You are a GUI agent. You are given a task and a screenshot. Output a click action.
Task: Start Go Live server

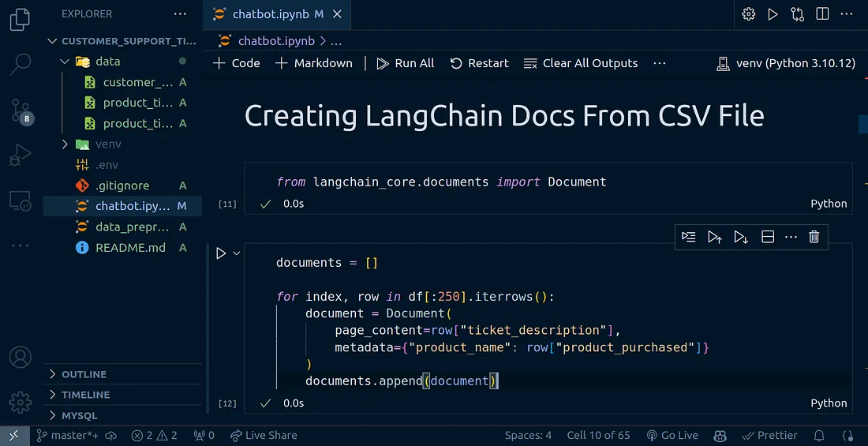[672, 436]
